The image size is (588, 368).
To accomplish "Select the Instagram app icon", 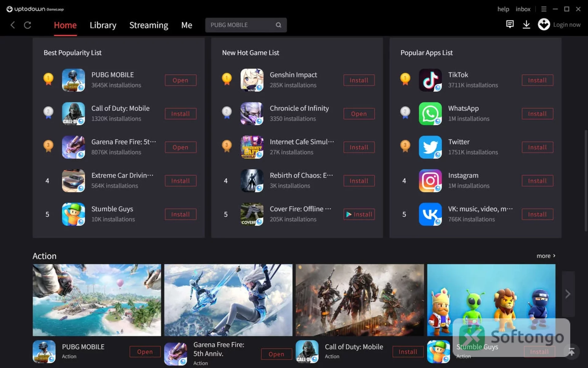I will (x=430, y=181).
